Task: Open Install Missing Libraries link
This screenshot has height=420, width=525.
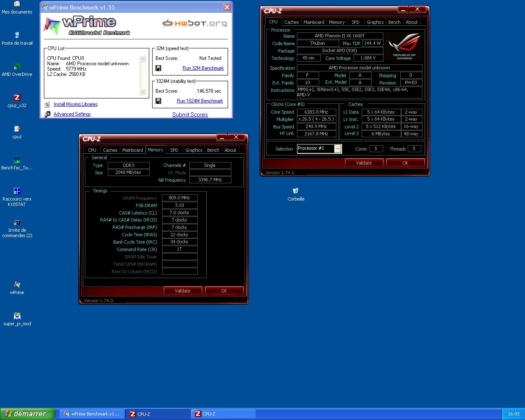Action: pos(75,104)
